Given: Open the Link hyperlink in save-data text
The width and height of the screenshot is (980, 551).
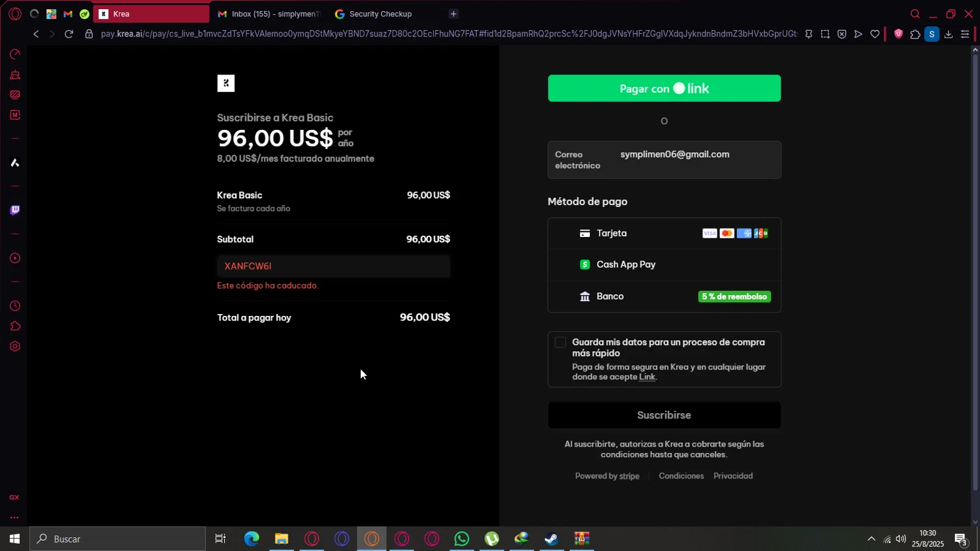Looking at the screenshot, I should [647, 377].
